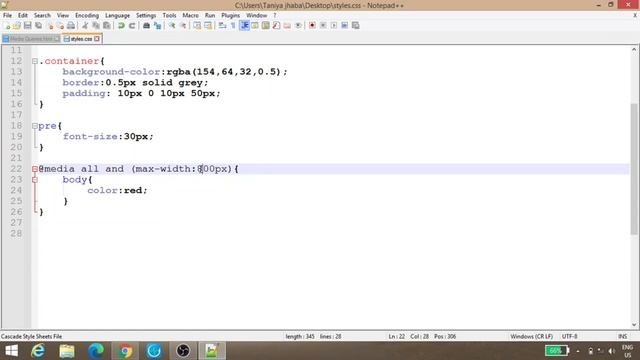
Task: Close the styles.css tab with red X
Action: (x=97, y=39)
